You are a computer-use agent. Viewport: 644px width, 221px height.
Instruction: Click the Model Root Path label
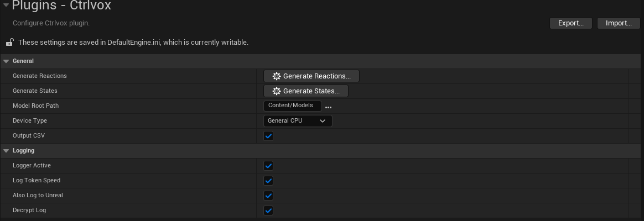pyautogui.click(x=36, y=106)
